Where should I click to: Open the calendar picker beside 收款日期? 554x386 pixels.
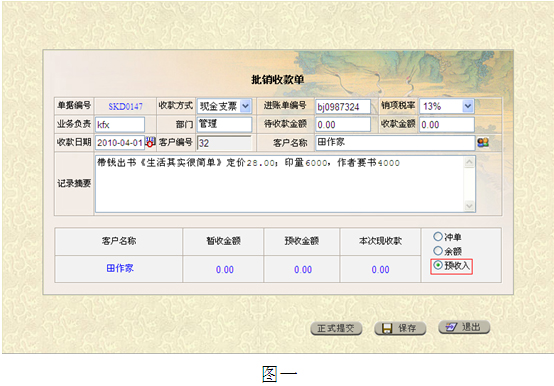click(151, 142)
